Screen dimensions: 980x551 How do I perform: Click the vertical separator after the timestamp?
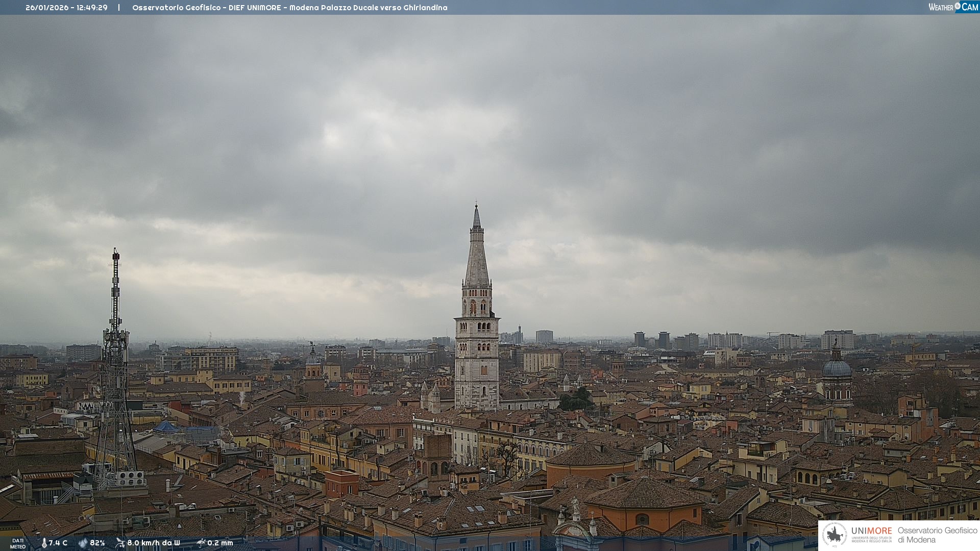click(119, 8)
